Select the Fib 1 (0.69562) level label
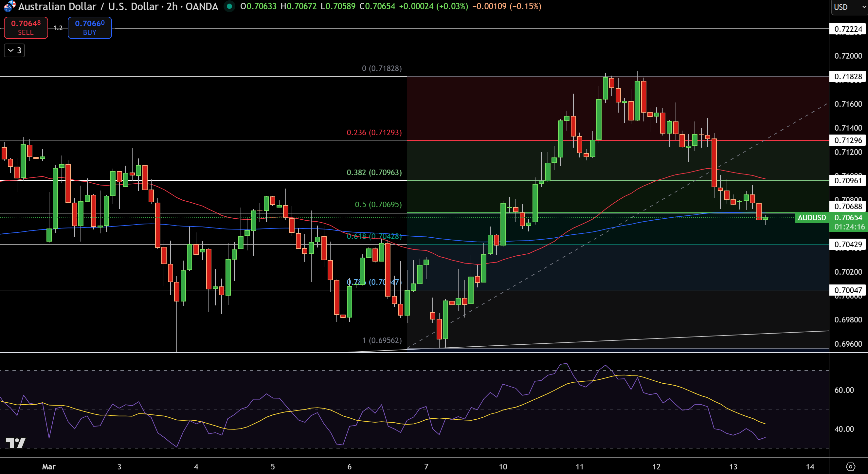This screenshot has height=474, width=868. pyautogui.click(x=382, y=340)
